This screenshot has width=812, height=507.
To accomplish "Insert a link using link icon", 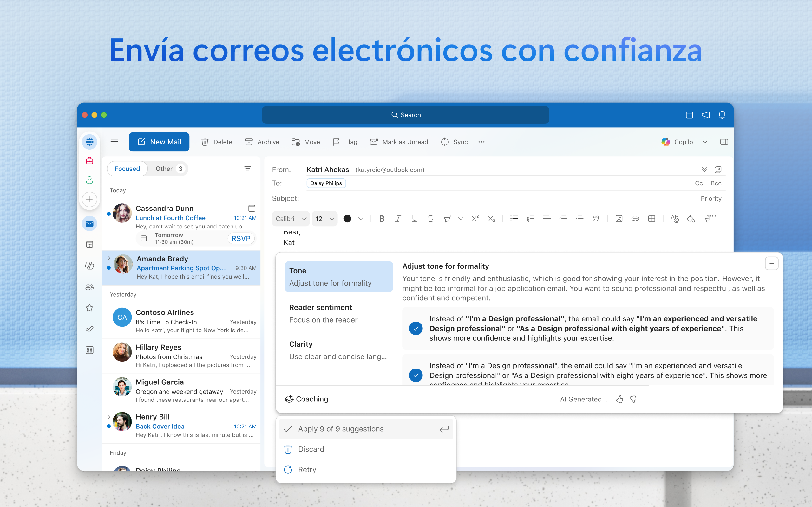I will click(635, 219).
